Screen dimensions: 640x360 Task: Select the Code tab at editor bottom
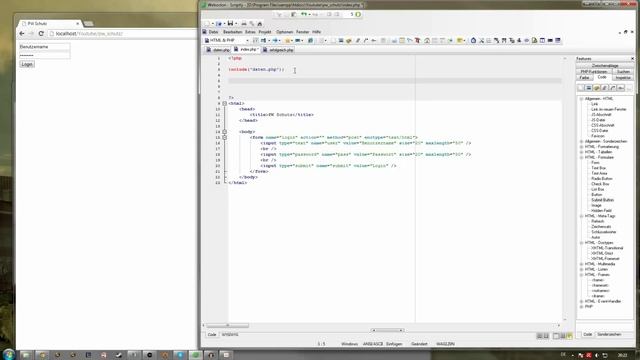[212, 335]
